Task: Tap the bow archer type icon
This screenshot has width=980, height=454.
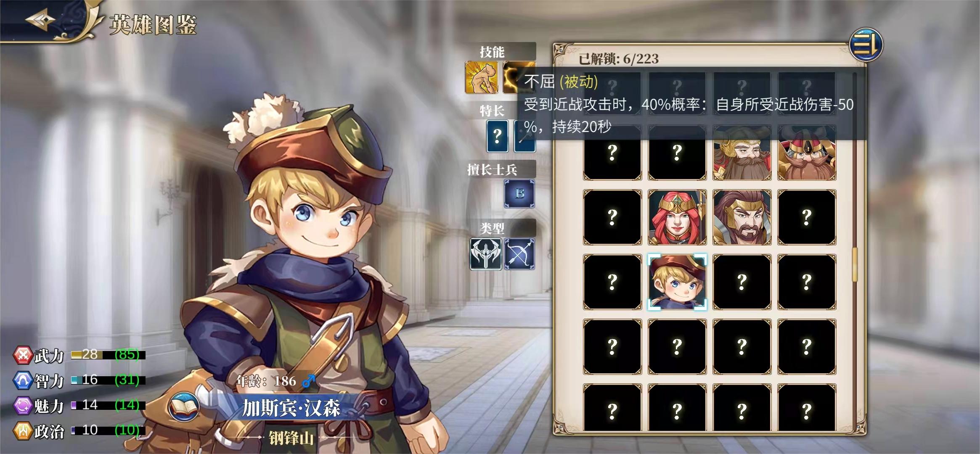Action: (x=519, y=254)
